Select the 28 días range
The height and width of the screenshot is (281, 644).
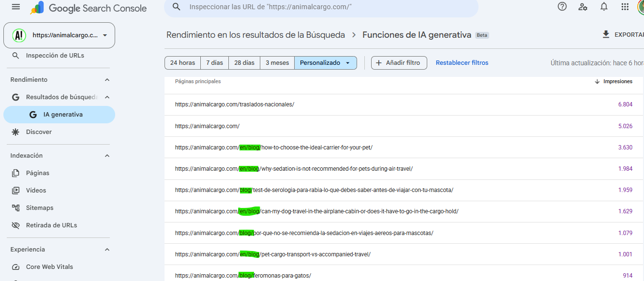[244, 63]
